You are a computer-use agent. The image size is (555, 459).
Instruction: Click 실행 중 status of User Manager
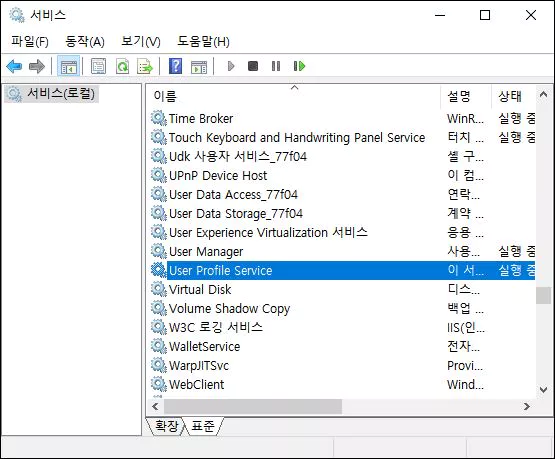[517, 251]
